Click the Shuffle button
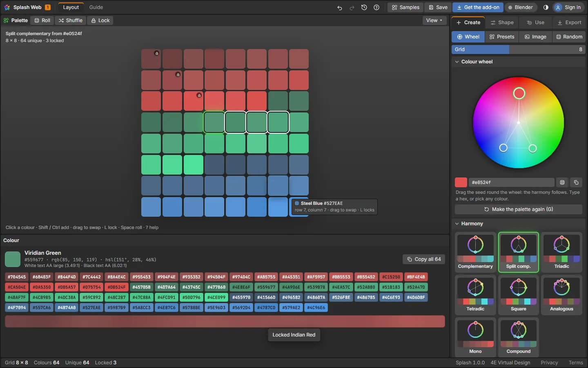Viewport: 588px width, 368px height. tap(70, 20)
